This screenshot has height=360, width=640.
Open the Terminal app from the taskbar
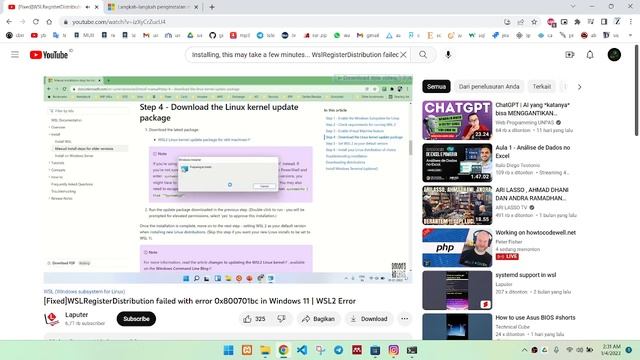412,350
